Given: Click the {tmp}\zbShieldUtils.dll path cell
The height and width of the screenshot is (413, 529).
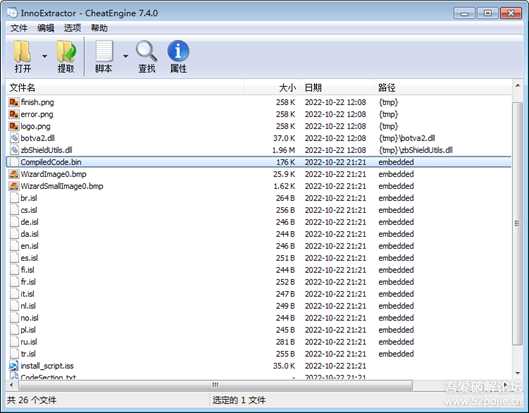Looking at the screenshot, I should pyautogui.click(x=415, y=150).
